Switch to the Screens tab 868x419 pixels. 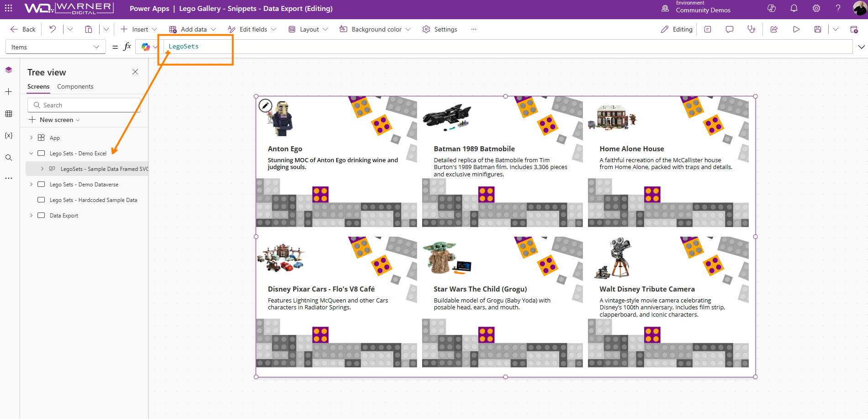[38, 86]
